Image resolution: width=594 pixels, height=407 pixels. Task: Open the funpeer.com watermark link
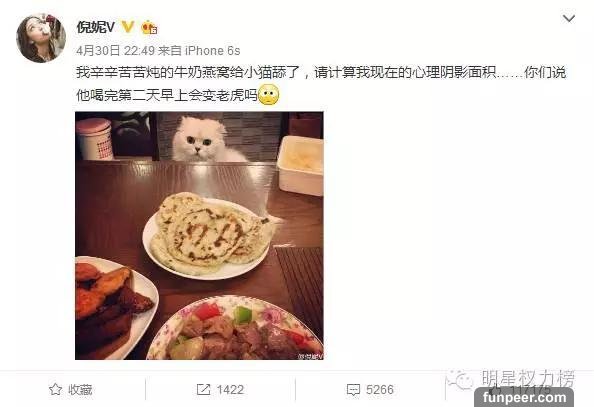click(524, 398)
